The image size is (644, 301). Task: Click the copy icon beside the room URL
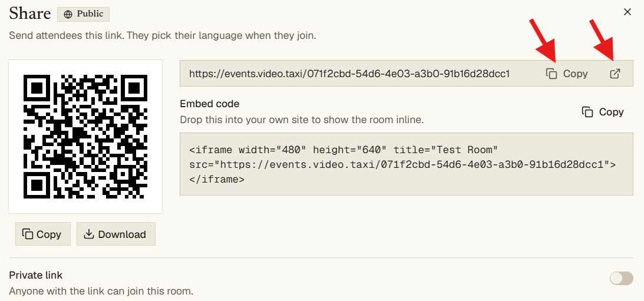(551, 74)
